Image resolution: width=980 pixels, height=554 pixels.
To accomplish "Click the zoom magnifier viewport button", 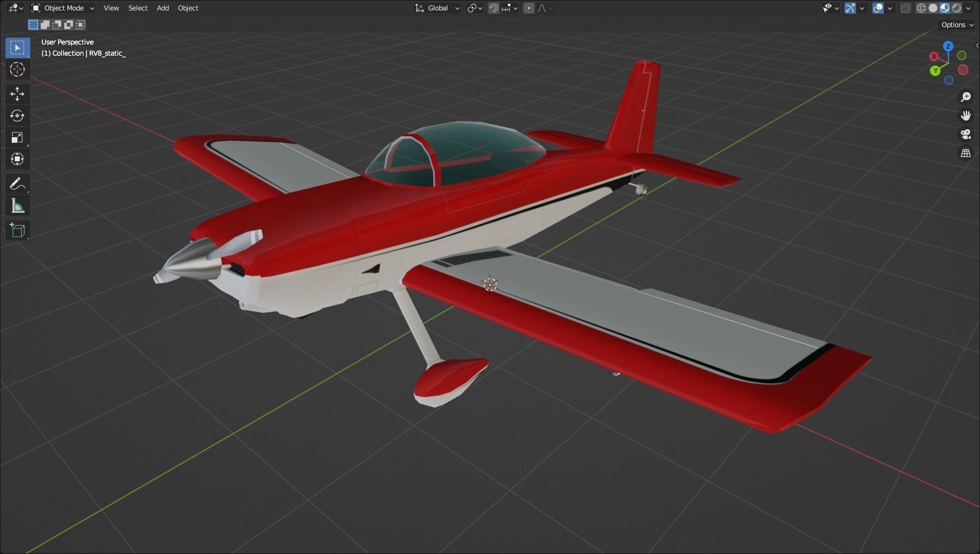I will [x=966, y=97].
